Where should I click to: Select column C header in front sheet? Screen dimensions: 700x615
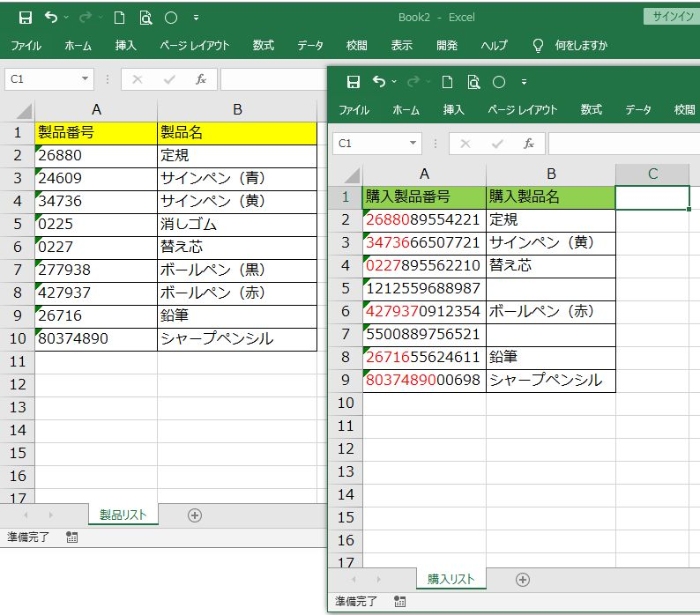(x=652, y=174)
